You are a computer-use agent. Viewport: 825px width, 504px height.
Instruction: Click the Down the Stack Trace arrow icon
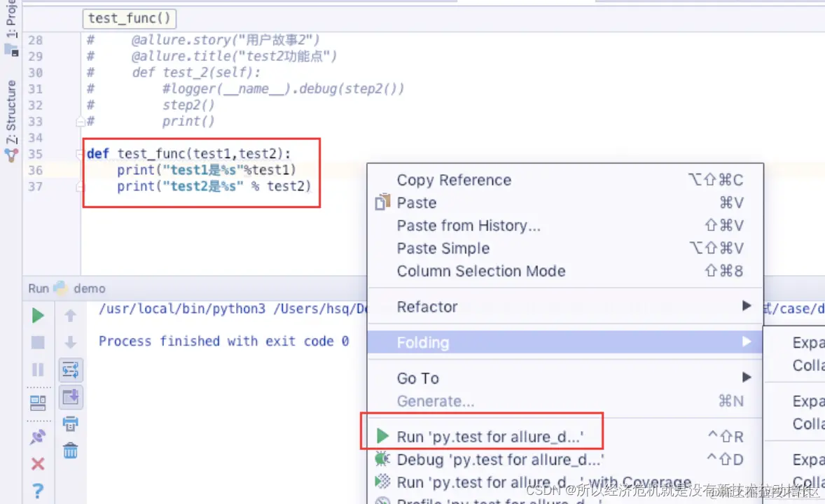[x=70, y=342]
